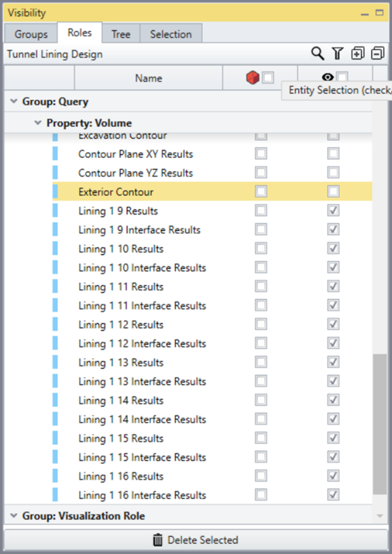
Task: Hide Lining 1 14 Results
Action: [x=333, y=400]
